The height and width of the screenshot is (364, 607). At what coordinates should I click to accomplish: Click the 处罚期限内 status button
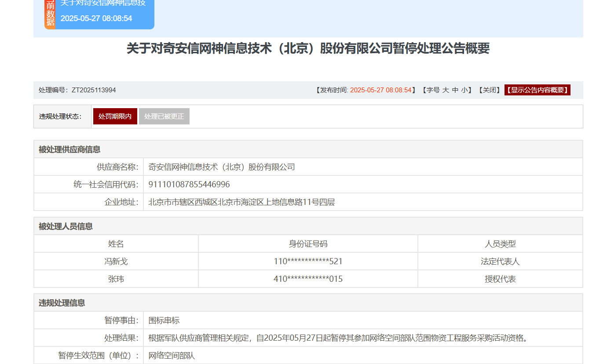click(115, 116)
